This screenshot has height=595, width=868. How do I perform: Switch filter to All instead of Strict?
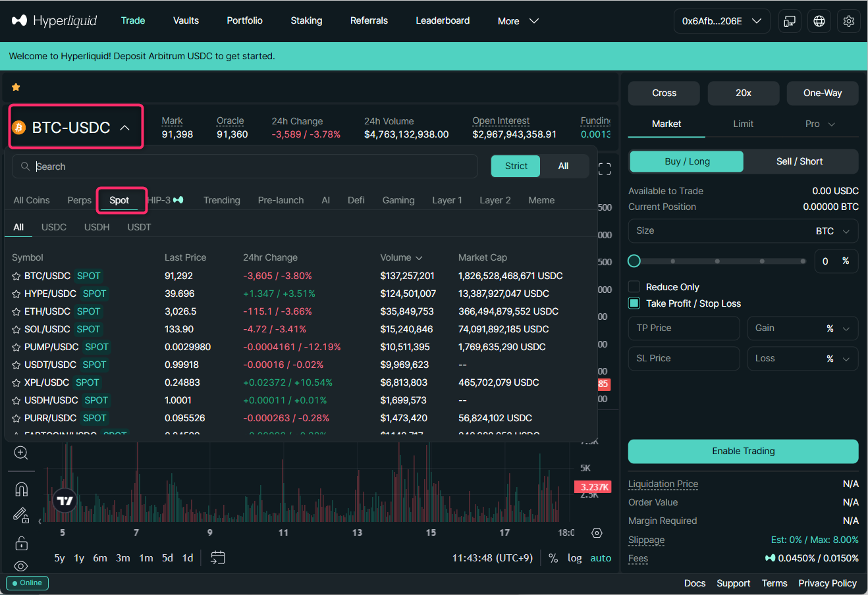tap(563, 166)
